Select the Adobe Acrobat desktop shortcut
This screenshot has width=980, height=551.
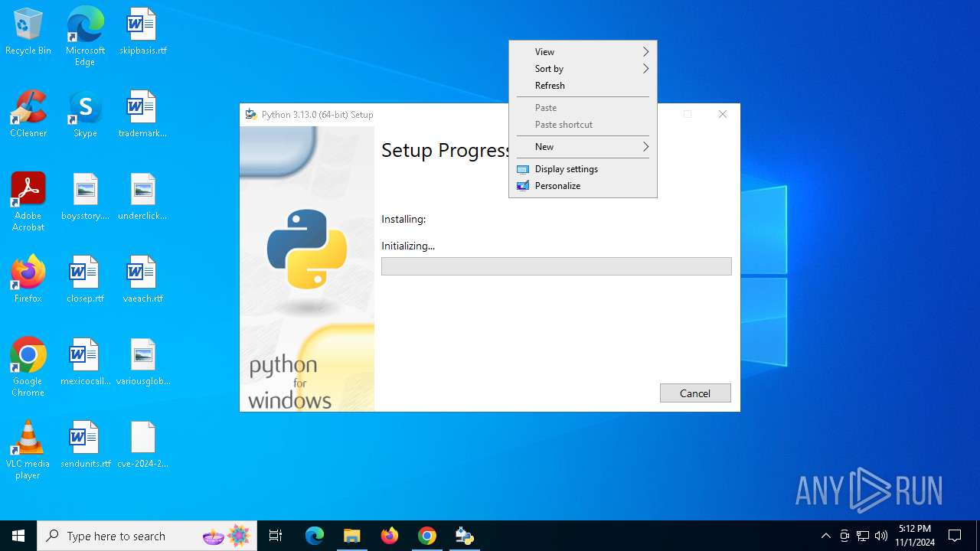tap(28, 202)
